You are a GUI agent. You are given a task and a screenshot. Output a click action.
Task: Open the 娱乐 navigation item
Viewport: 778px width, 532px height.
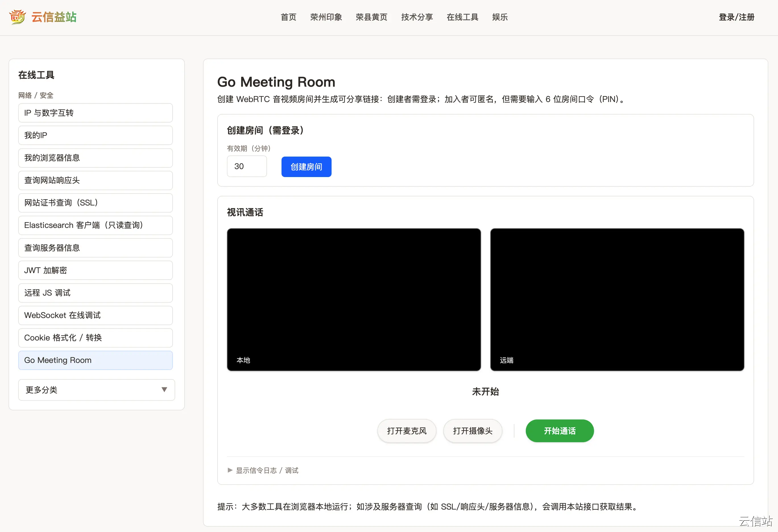pos(500,17)
